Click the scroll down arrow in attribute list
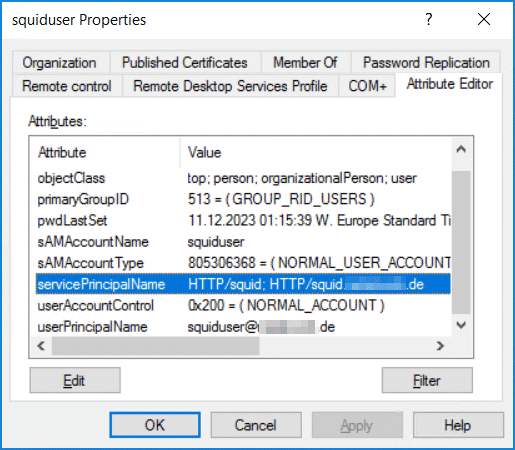Image resolution: width=515 pixels, height=450 pixels. pyautogui.click(x=461, y=325)
